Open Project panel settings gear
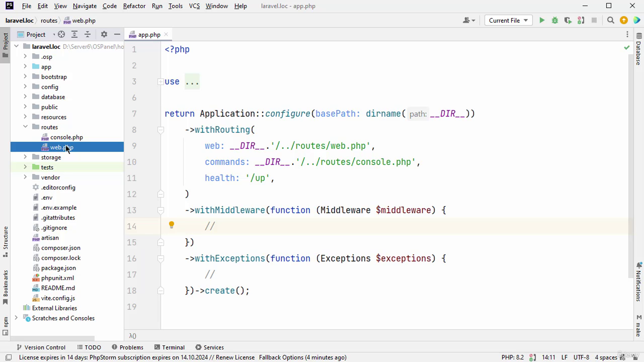 [104, 34]
